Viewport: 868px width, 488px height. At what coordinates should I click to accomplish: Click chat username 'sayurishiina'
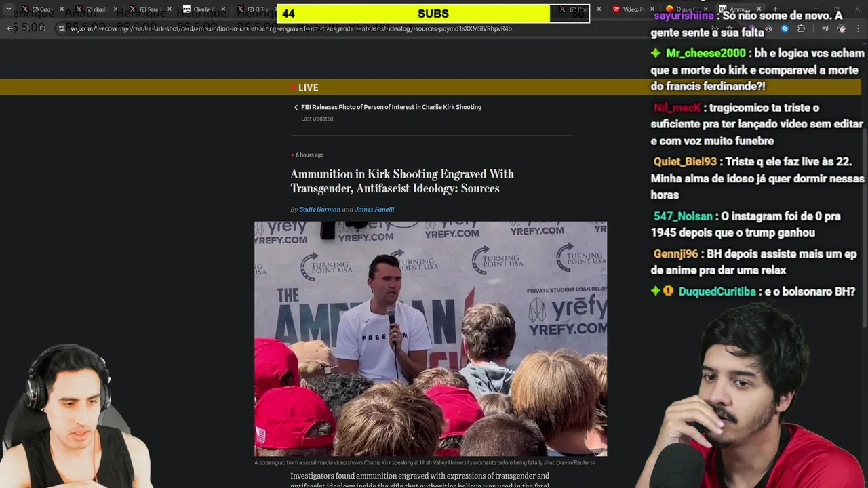point(684,15)
